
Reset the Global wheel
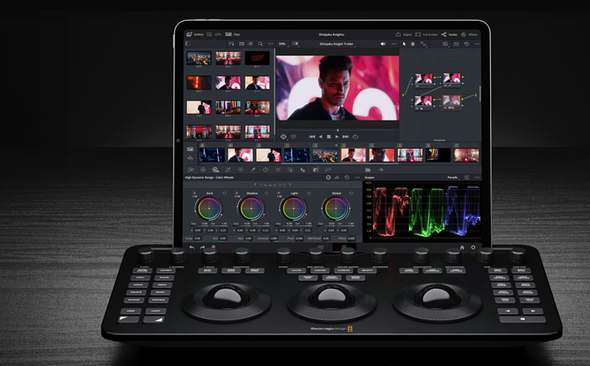[x=351, y=193]
